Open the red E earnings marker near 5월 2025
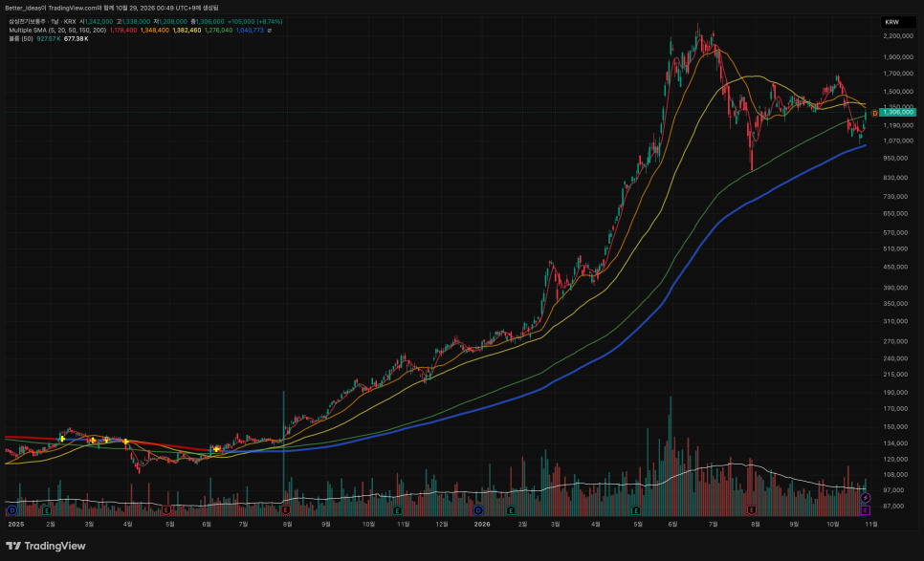Viewport: 924px width, 561px height. click(166, 510)
